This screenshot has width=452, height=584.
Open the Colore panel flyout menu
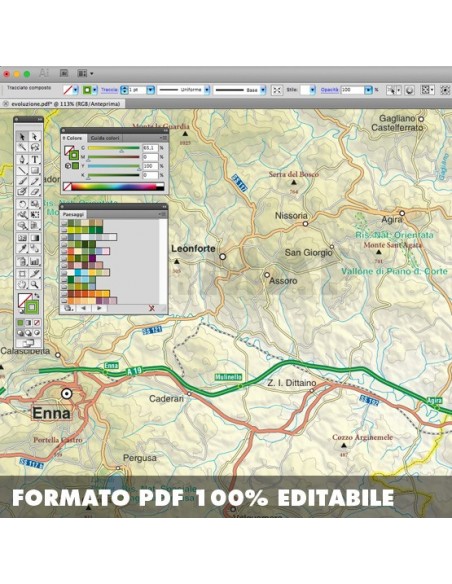[x=163, y=138]
